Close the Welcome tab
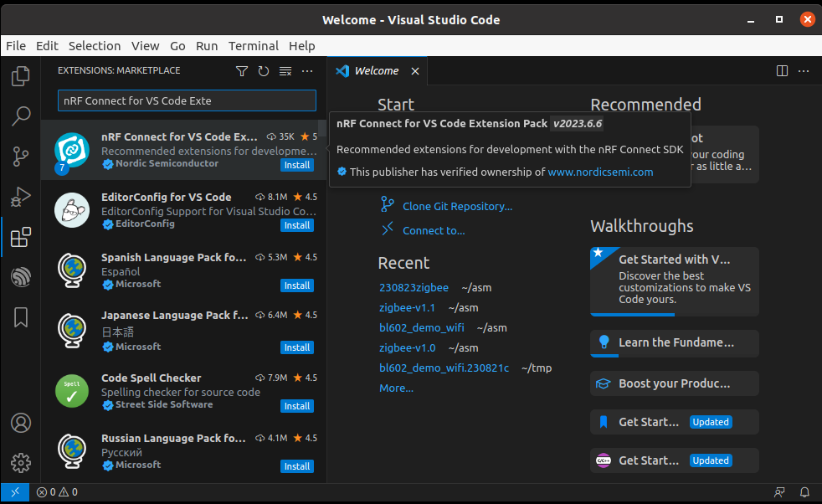 coord(415,71)
